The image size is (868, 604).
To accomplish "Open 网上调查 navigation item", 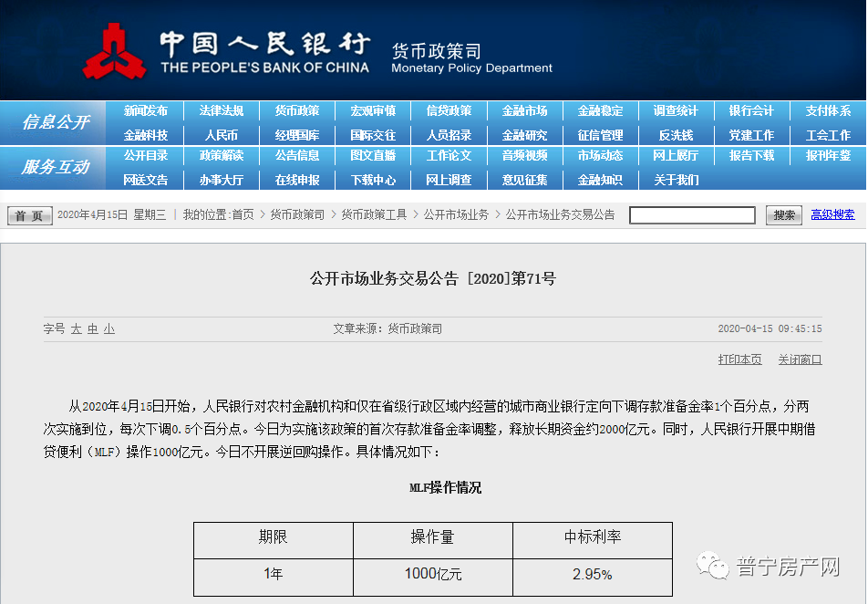I will tap(449, 180).
